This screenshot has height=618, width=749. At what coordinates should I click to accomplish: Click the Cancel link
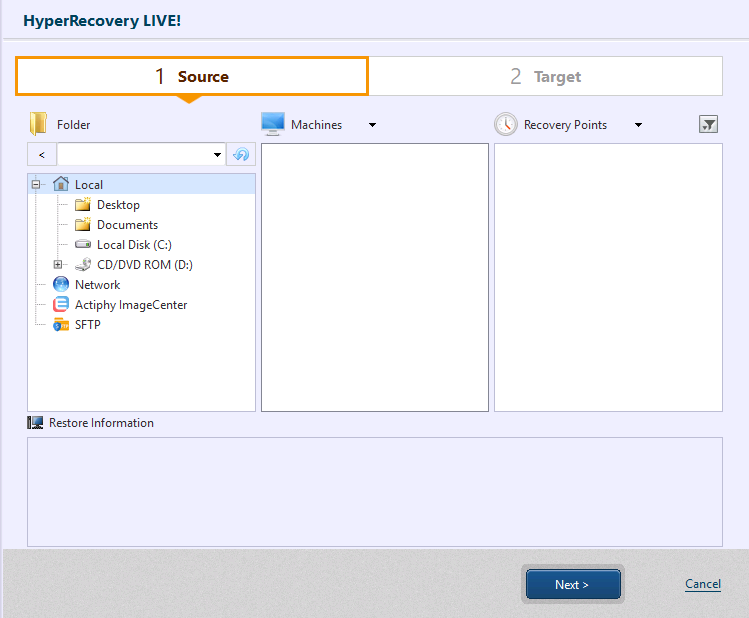[702, 584]
